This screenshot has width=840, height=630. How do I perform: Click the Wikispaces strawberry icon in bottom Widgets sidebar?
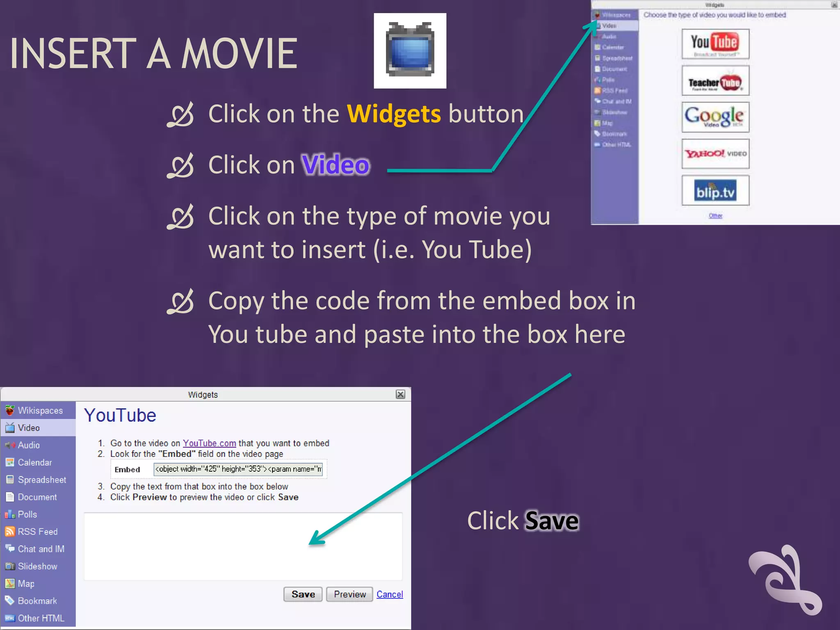click(10, 410)
